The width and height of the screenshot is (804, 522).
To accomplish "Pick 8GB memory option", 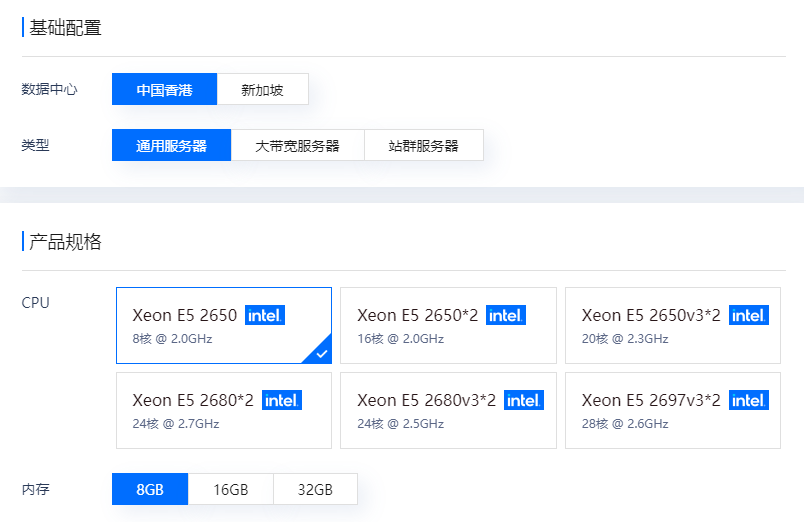I will pyautogui.click(x=150, y=489).
